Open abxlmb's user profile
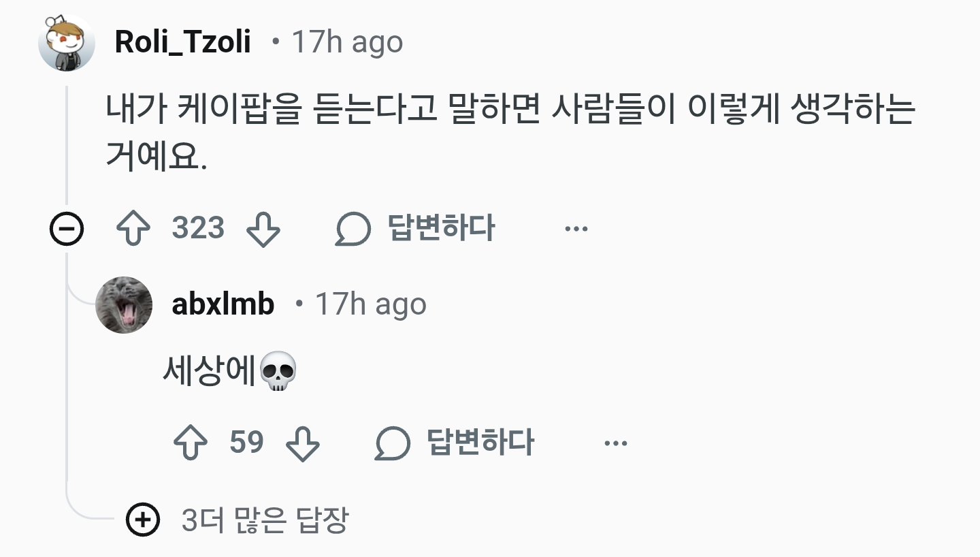The width and height of the screenshot is (980, 557). [222, 304]
